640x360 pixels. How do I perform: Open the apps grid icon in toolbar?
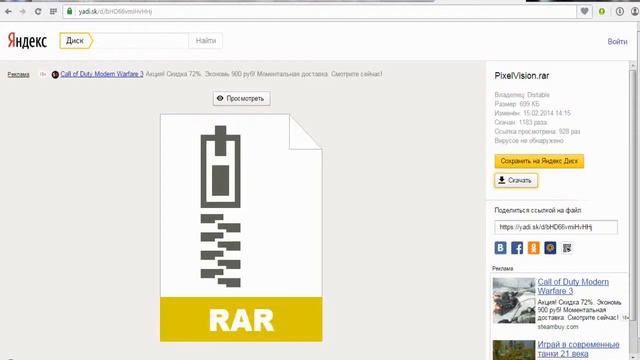coord(53,11)
